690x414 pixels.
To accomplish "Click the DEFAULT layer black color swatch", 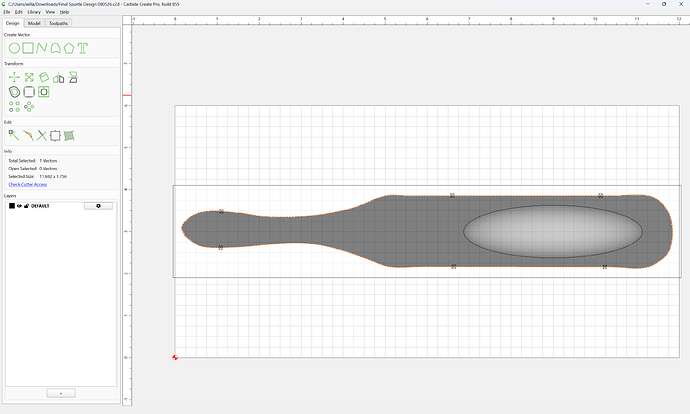I will pyautogui.click(x=12, y=206).
